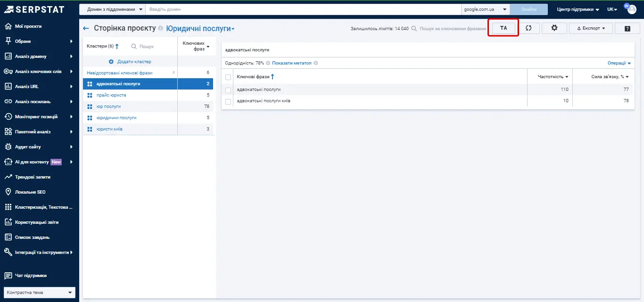Open settings via gear icon
Image resolution: width=644 pixels, height=302 pixels.
[554, 28]
